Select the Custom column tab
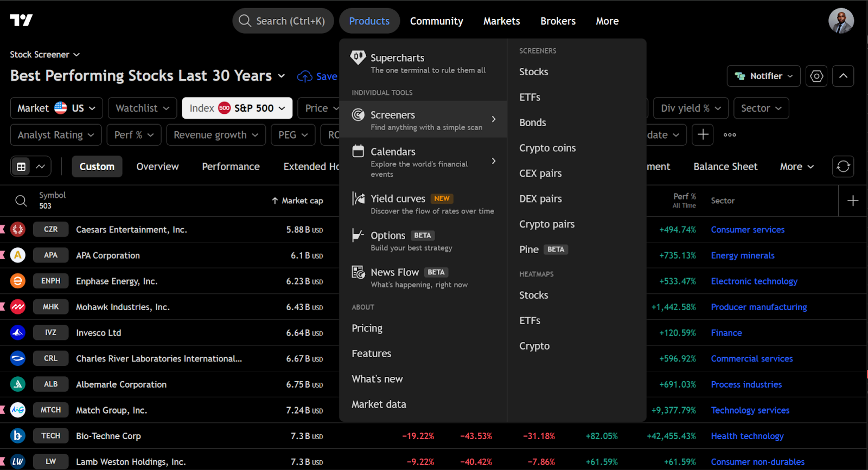868x470 pixels. tap(97, 166)
